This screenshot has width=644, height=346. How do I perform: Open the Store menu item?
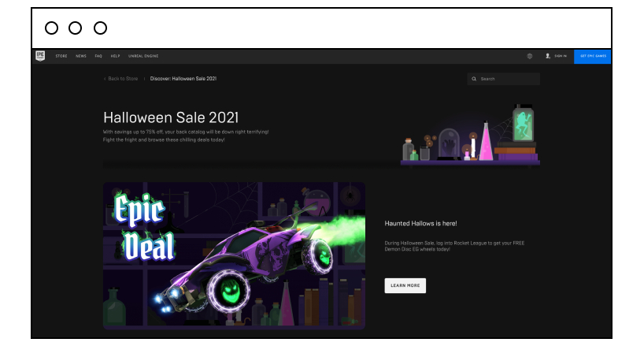(61, 56)
